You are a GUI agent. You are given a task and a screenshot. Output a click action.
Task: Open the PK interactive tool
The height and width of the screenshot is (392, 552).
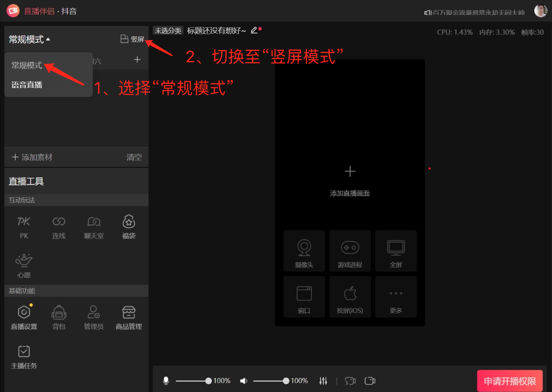click(x=24, y=227)
